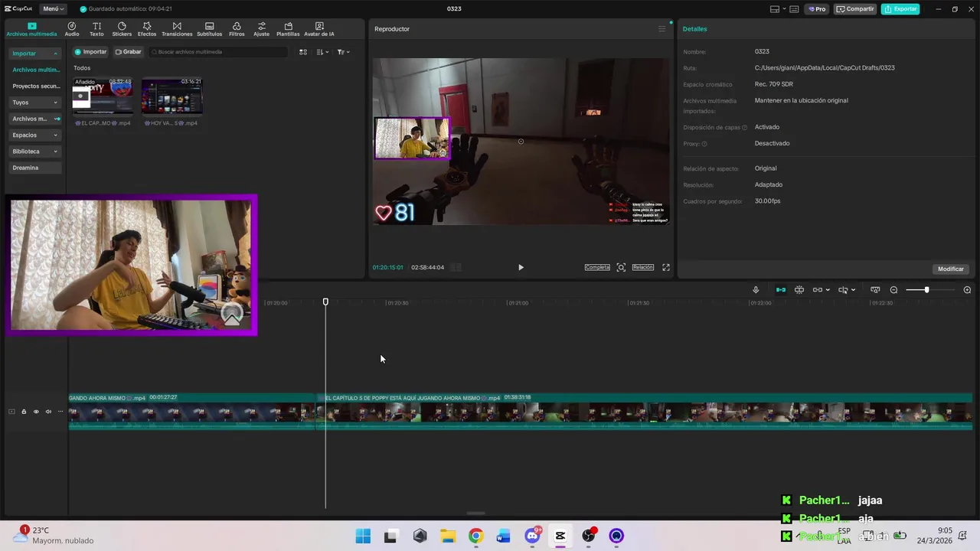Switch media library to grid view
Screen dimensions: 980x551
click(x=303, y=52)
